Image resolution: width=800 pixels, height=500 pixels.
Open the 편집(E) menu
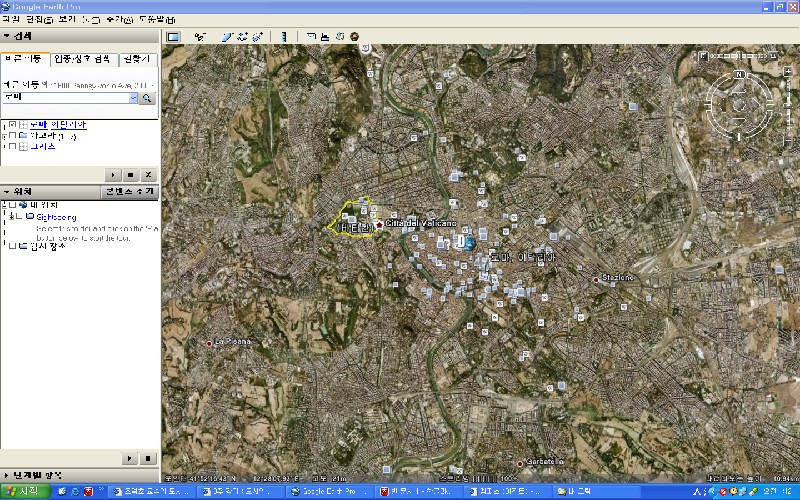pos(34,19)
